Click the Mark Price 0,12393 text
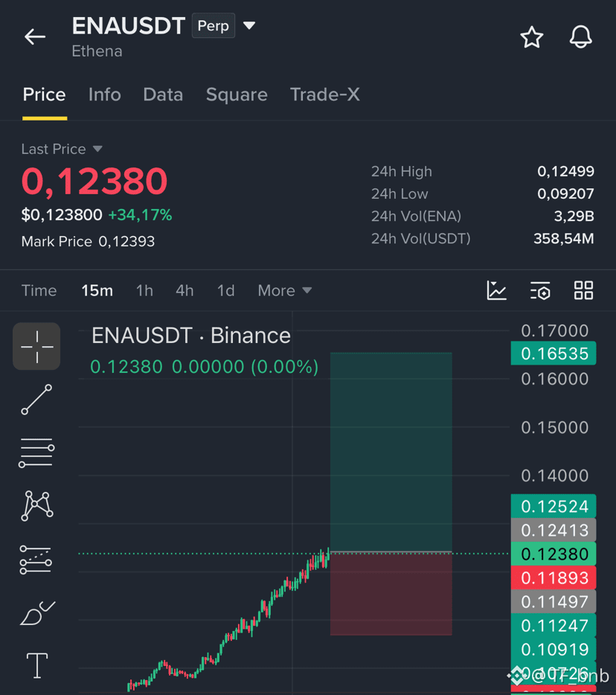The height and width of the screenshot is (695, 616). pyautogui.click(x=88, y=242)
